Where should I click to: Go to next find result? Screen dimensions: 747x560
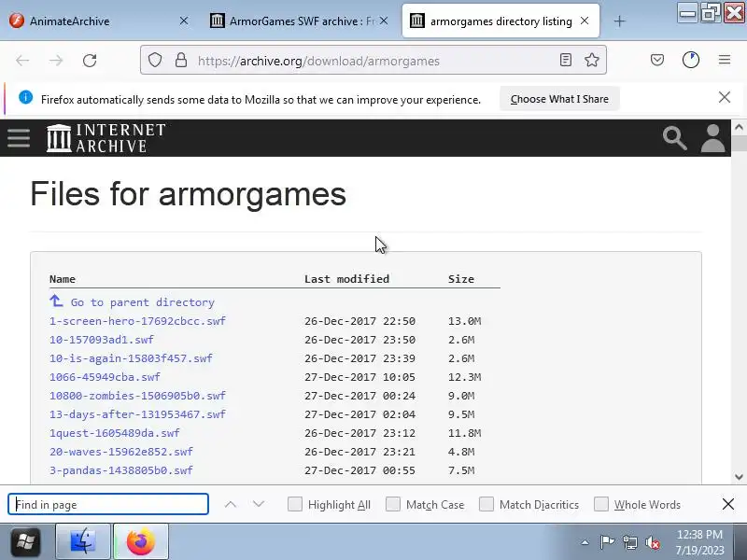[x=259, y=504]
